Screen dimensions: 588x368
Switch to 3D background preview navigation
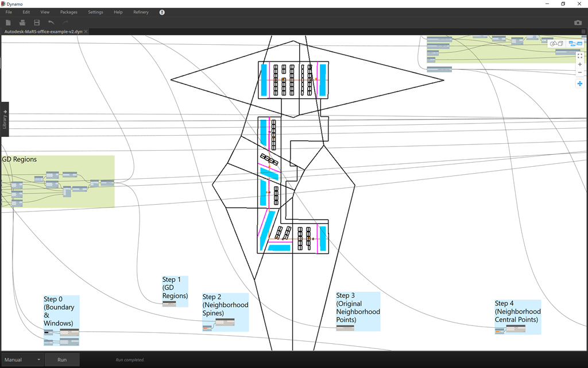point(556,43)
